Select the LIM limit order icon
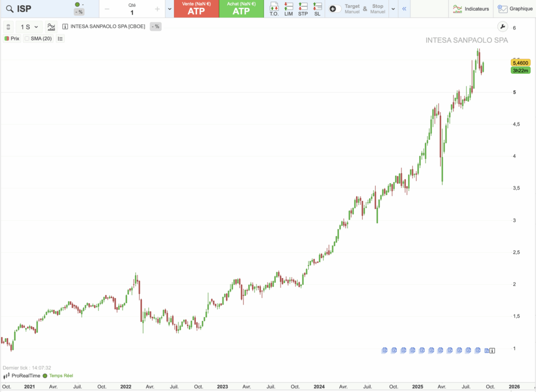536x392 pixels. 287,9
